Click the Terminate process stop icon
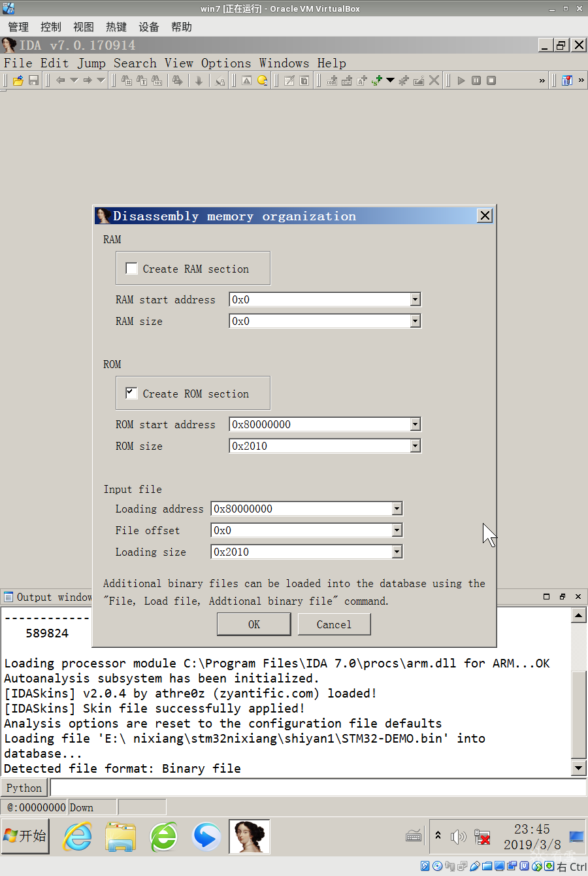The height and width of the screenshot is (876, 588). [491, 80]
